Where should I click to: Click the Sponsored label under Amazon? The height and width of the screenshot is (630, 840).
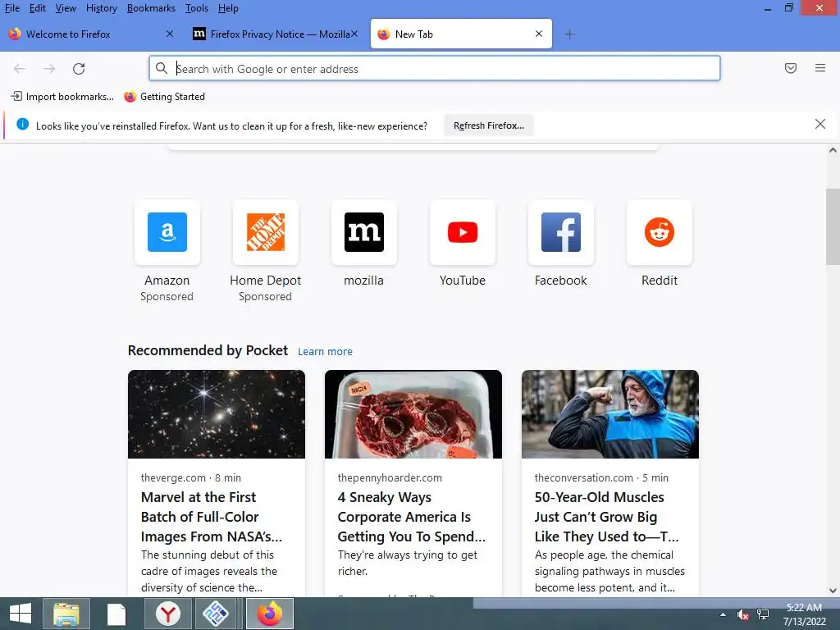tap(167, 296)
